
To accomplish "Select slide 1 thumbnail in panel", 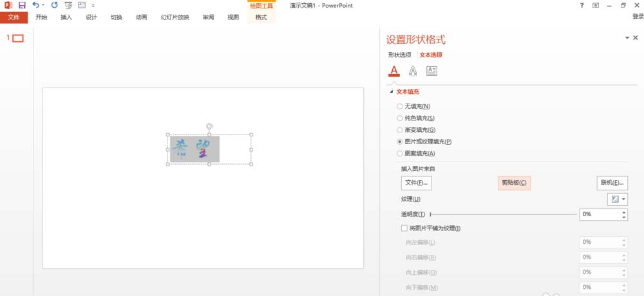I will 18,38.
